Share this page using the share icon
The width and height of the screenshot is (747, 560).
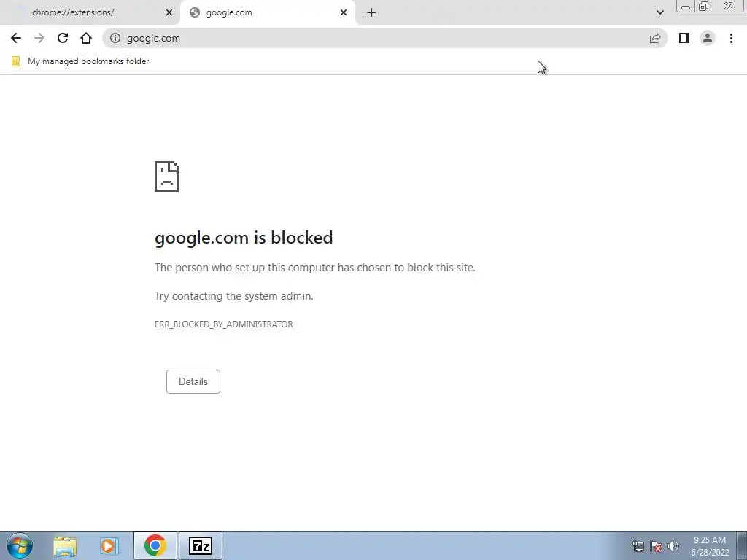(x=655, y=38)
